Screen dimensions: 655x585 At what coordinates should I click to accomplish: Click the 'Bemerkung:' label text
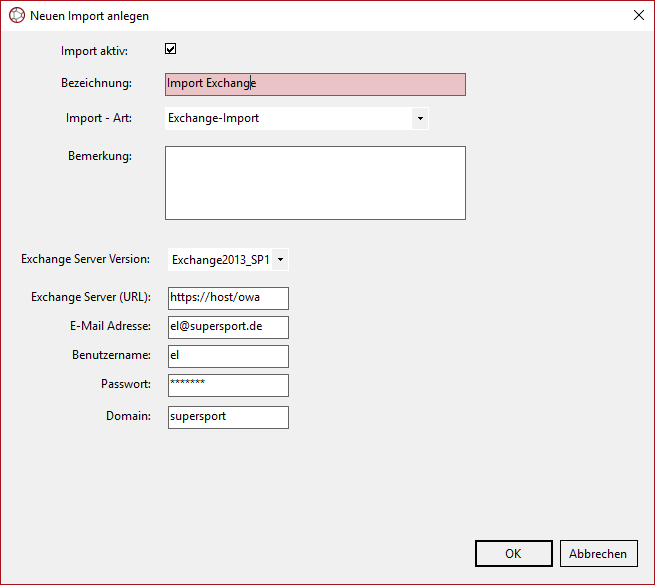click(99, 155)
